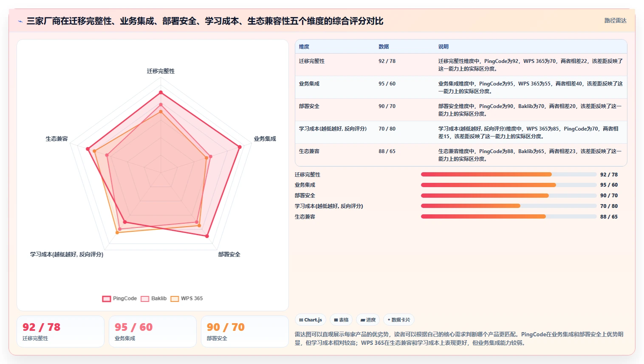Click the summary paragraph beginning 雷达图可以直观展示
644x364 pixels.
pyautogui.click(x=459, y=338)
